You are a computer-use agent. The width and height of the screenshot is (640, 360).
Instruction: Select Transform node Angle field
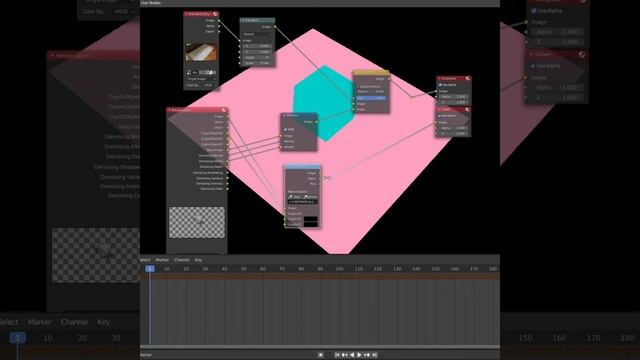click(x=257, y=58)
